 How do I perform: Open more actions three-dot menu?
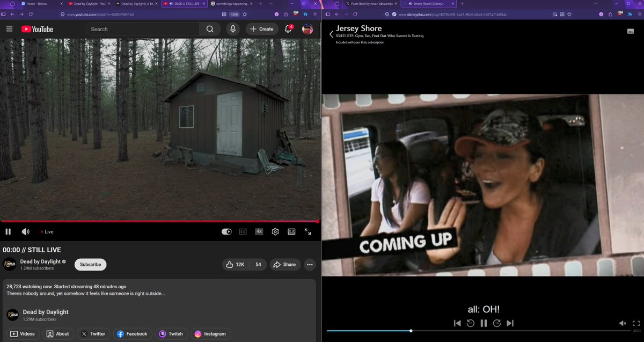[310, 264]
